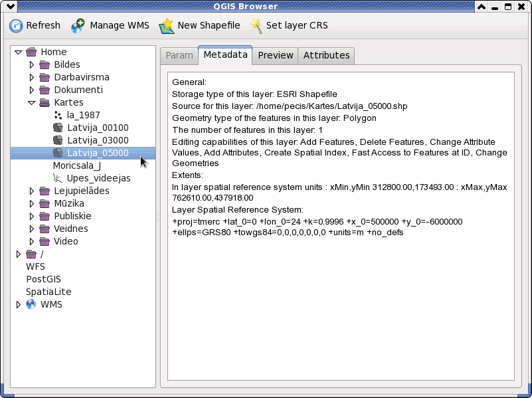
Task: Click the Manage WMS button label
Action: [120, 25]
